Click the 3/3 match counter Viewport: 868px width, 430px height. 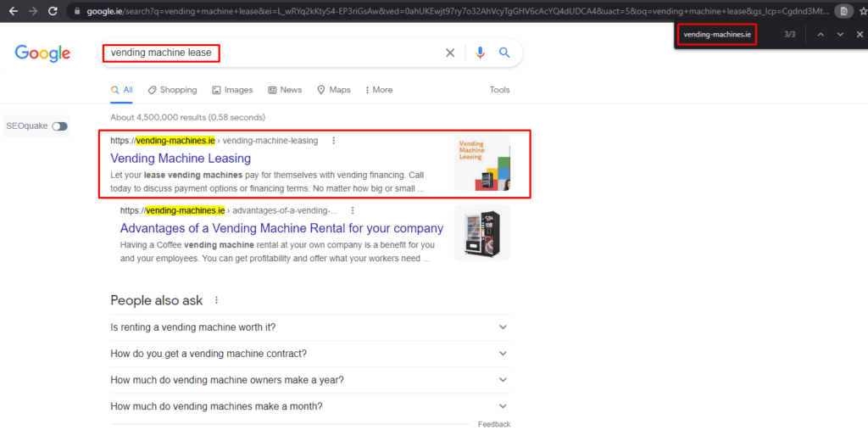pyautogui.click(x=790, y=35)
